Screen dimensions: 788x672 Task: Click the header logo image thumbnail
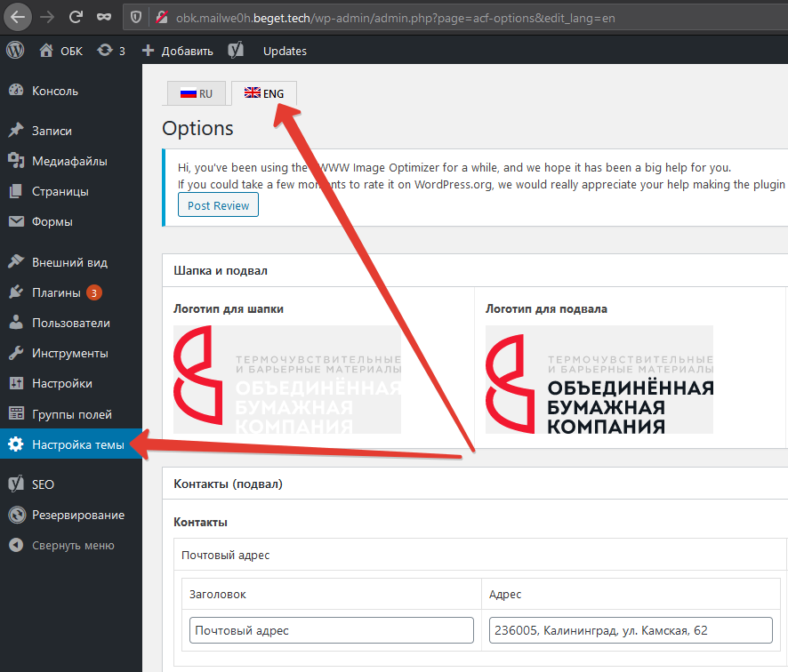pos(286,380)
